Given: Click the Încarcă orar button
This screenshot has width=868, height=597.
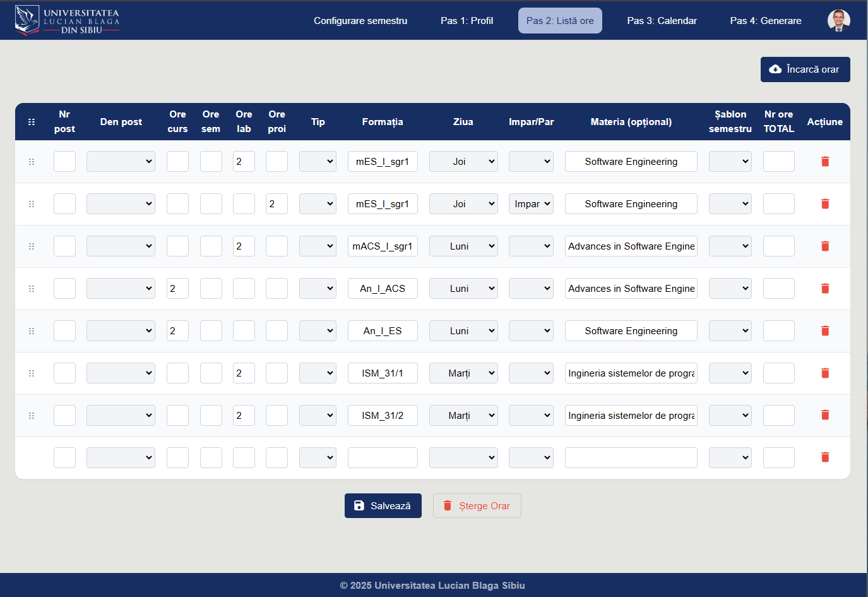Looking at the screenshot, I should click(x=805, y=69).
